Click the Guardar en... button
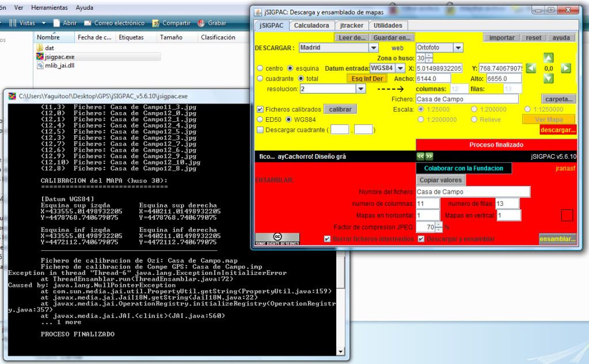 tap(392, 37)
